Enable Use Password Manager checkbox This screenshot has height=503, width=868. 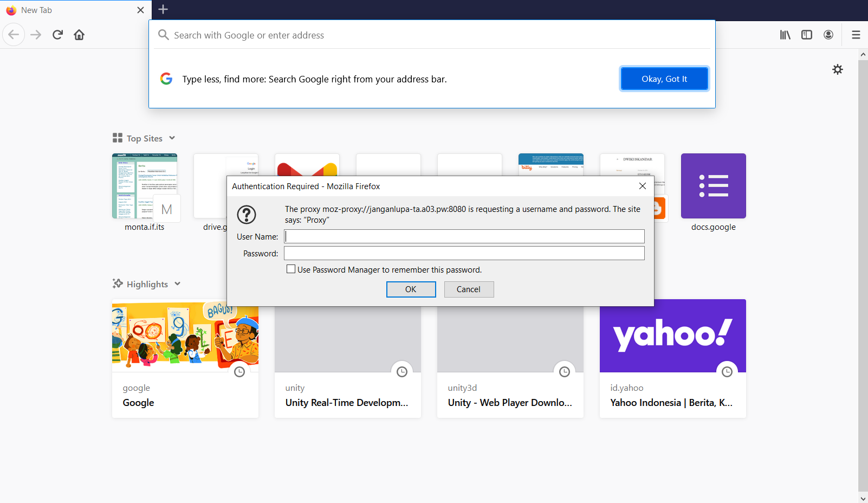coord(291,269)
